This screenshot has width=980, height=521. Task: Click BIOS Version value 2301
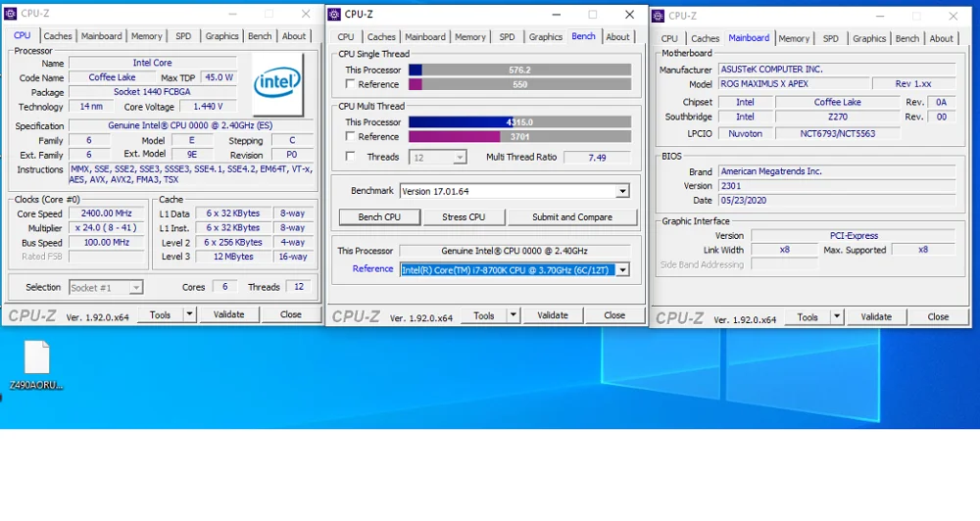(x=837, y=186)
